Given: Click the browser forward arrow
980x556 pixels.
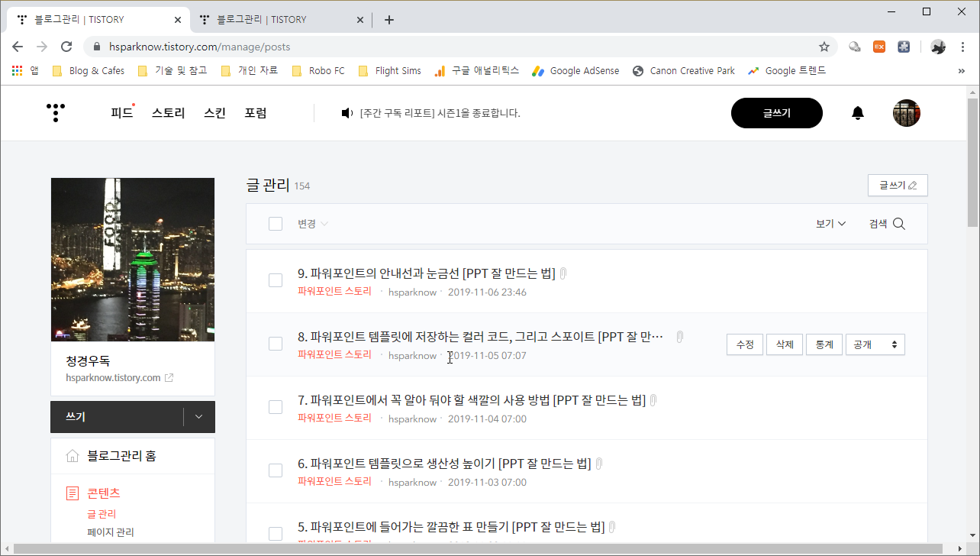Looking at the screenshot, I should pyautogui.click(x=42, y=47).
